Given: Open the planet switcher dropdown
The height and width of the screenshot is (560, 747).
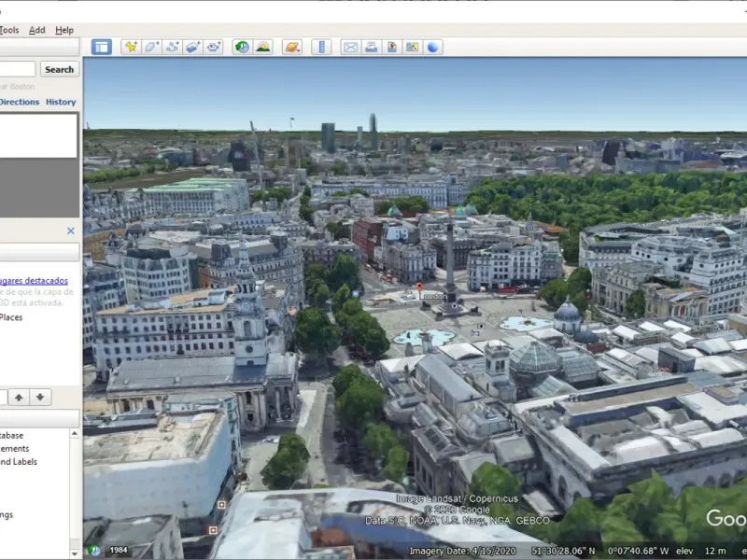Looking at the screenshot, I should point(292,47).
